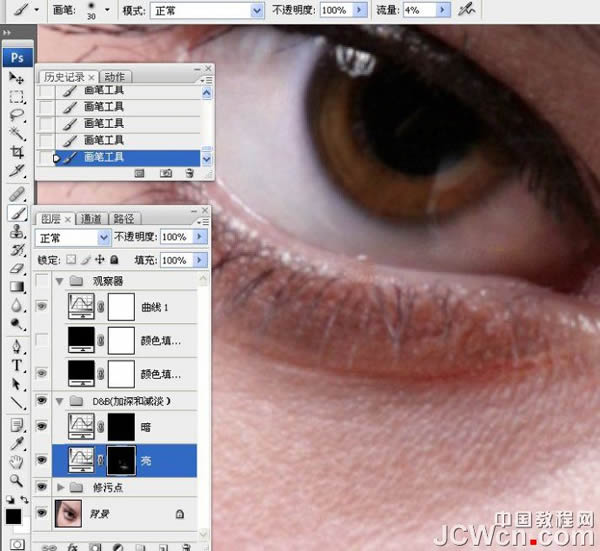Show the upper 颜色填 layer
Viewport: 600px width, 551px height.
(x=42, y=340)
